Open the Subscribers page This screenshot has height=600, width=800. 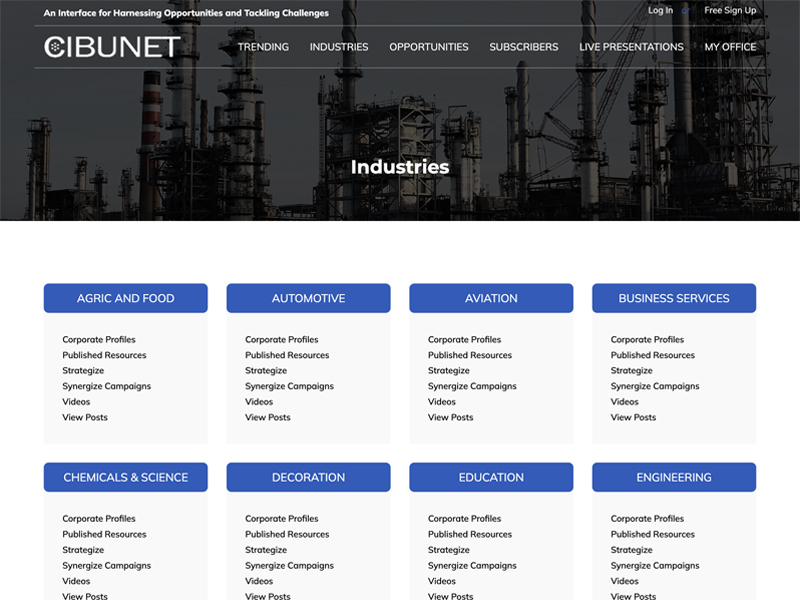(x=524, y=47)
